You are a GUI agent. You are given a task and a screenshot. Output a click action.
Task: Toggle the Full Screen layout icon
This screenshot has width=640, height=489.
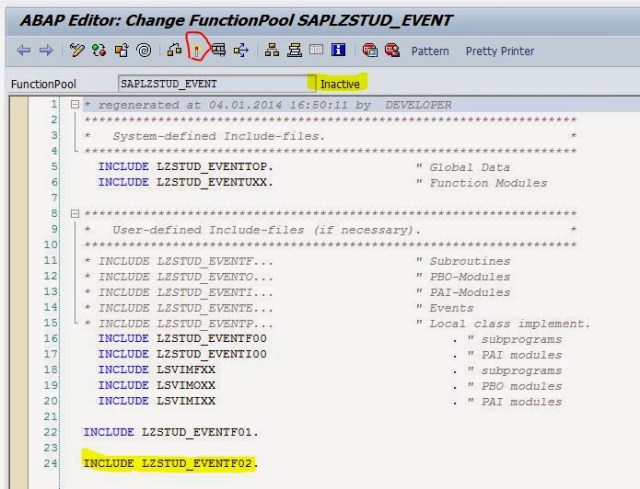click(316, 50)
